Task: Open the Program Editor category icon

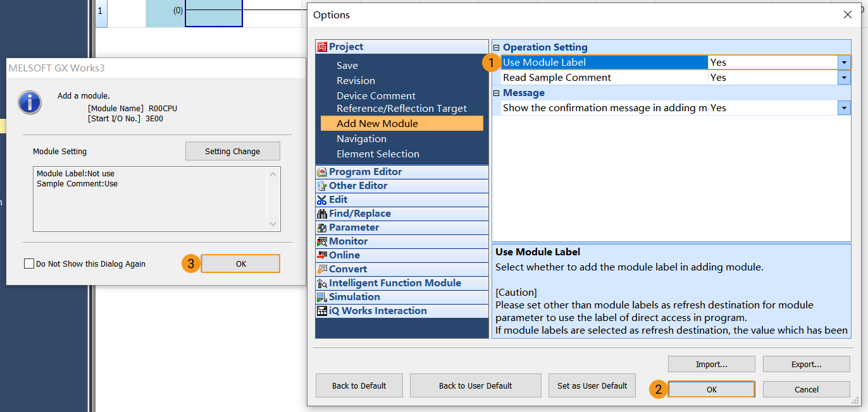Action: coord(322,172)
